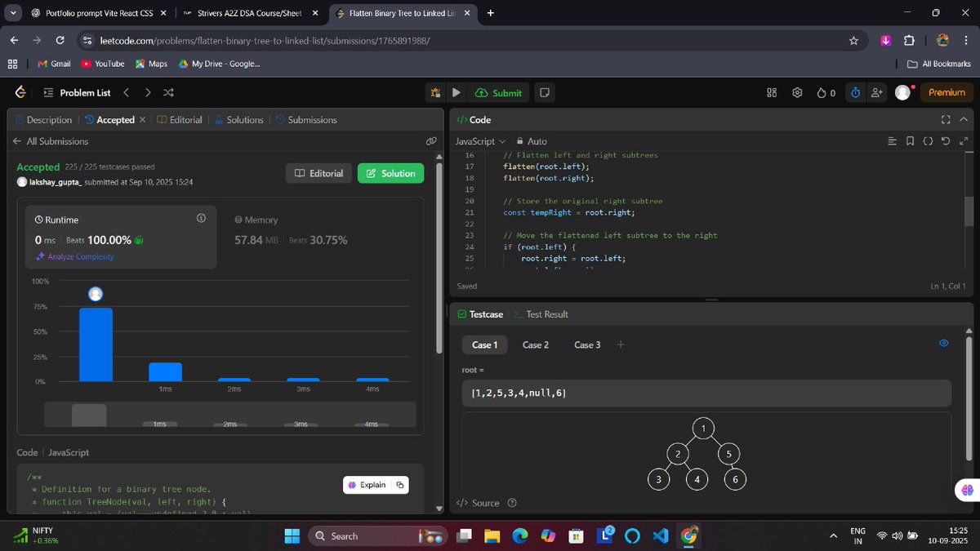Click the green Solution button
980x551 pixels.
[x=391, y=173]
